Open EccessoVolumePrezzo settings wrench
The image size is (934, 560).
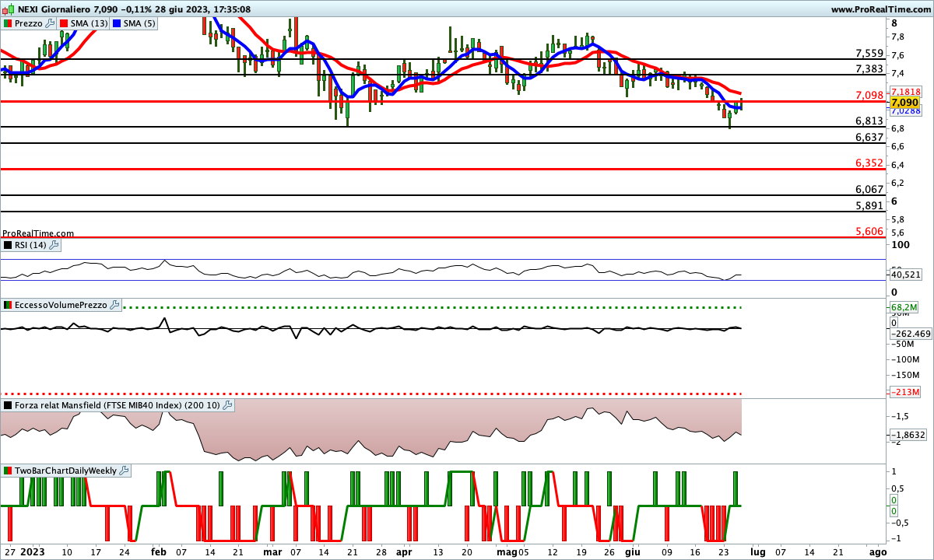tap(114, 306)
